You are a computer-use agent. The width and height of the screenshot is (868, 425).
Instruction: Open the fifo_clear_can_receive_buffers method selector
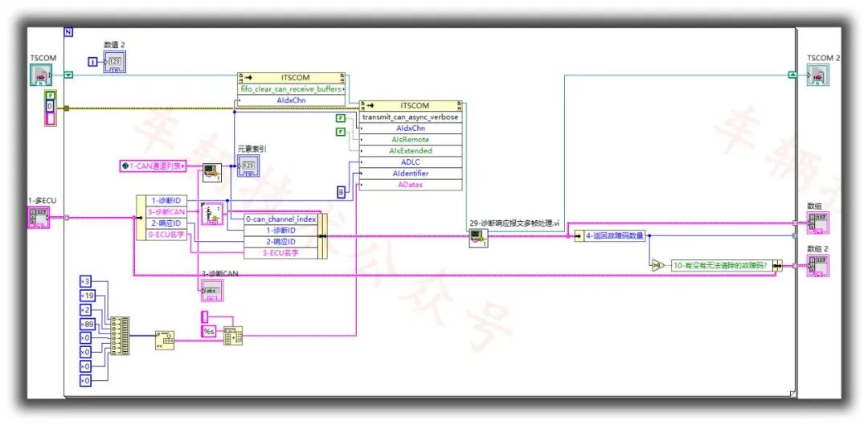point(292,89)
